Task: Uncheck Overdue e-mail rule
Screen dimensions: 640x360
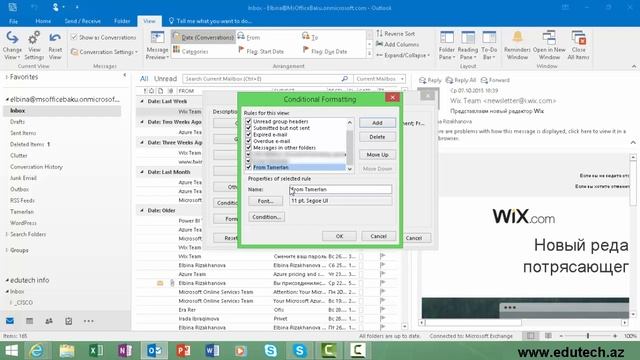Action: (248, 141)
